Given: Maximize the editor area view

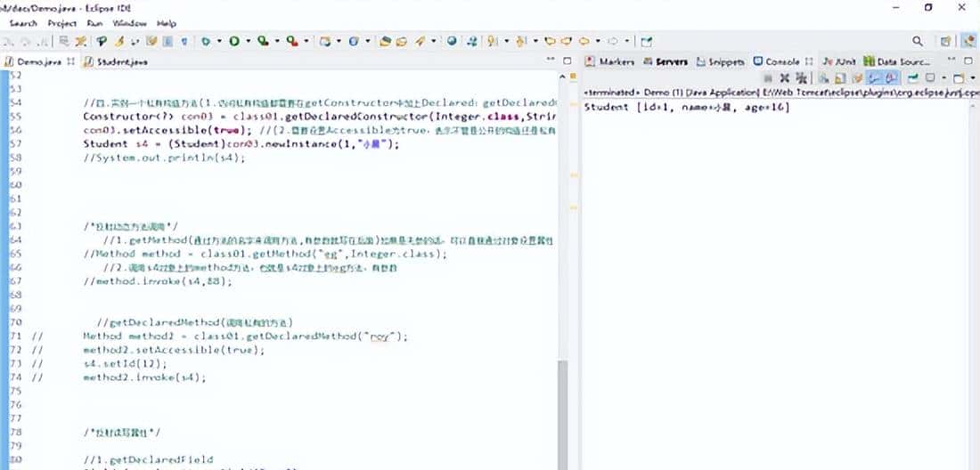Looking at the screenshot, I should tap(568, 61).
